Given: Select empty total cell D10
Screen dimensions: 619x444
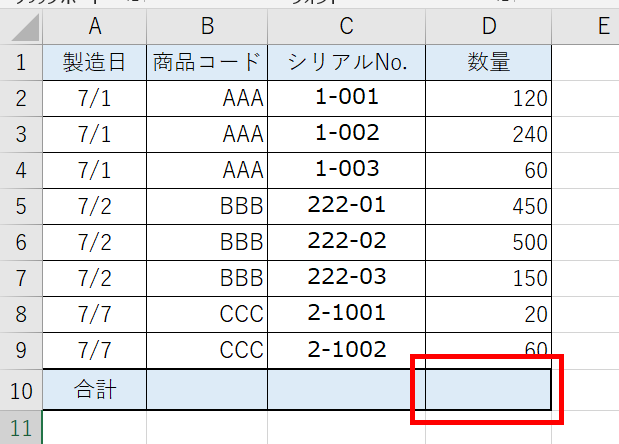Looking at the screenshot, I should [x=489, y=390].
